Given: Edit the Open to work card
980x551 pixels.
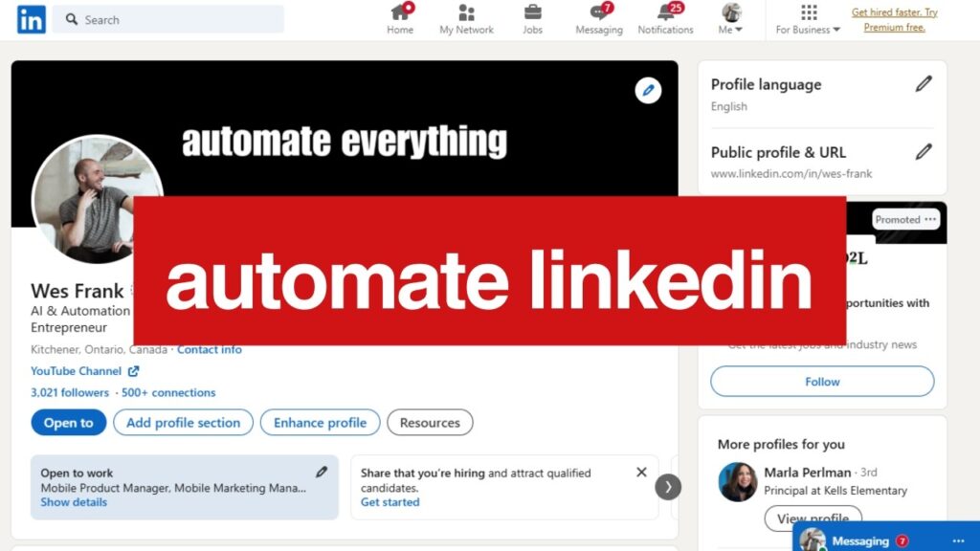Looking at the screenshot, I should pyautogui.click(x=322, y=472).
